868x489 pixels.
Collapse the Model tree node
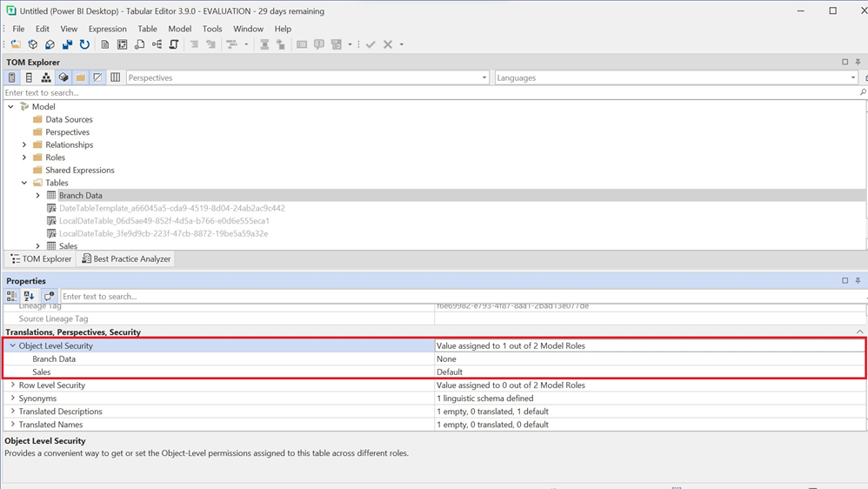pyautogui.click(x=10, y=106)
